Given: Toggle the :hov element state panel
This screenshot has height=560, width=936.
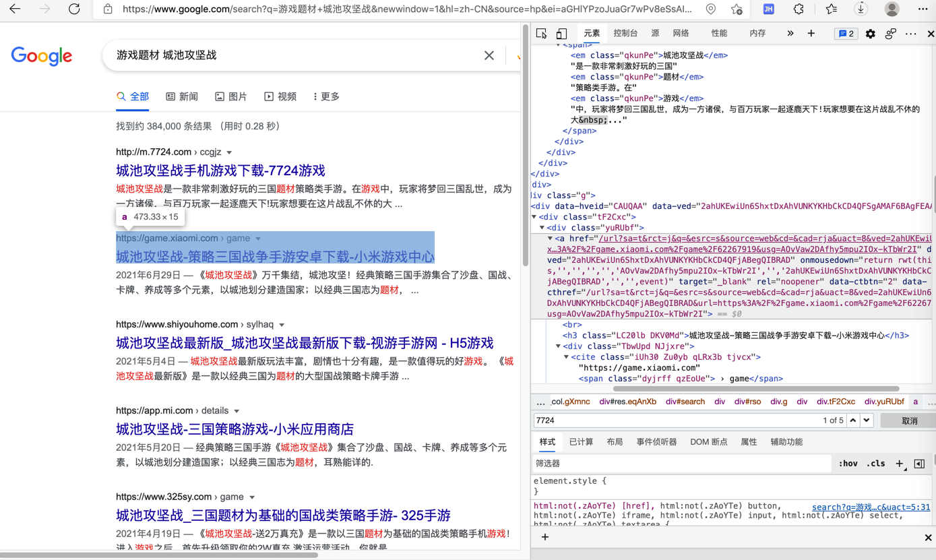Looking at the screenshot, I should point(848,464).
